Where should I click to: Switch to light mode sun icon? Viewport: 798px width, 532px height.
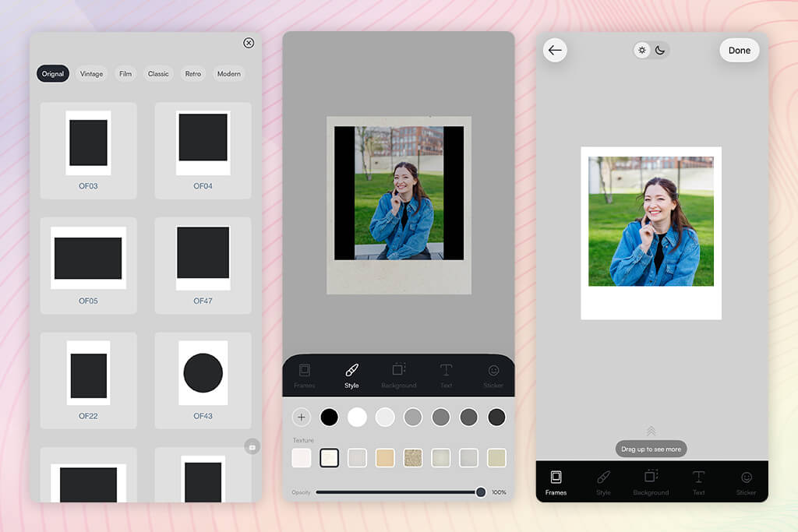[642, 51]
